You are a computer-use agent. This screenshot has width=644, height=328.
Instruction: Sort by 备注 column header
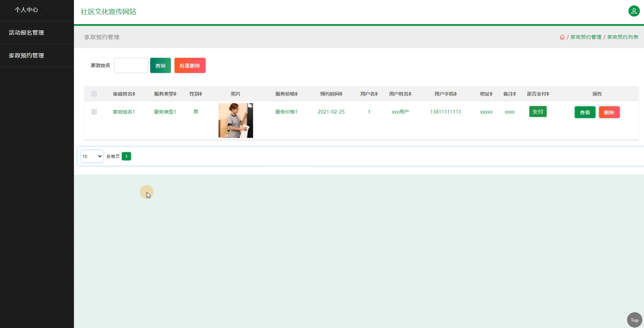[x=509, y=94]
